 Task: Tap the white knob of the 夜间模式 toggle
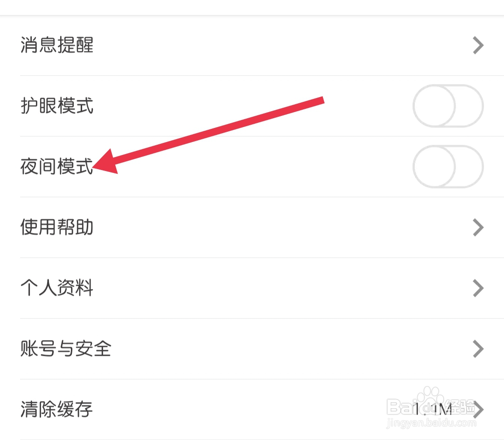[434, 167]
